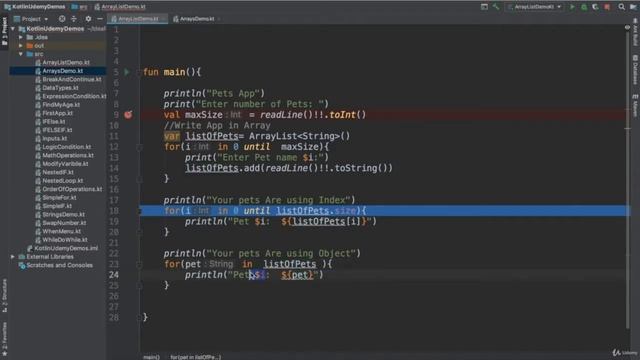The height and width of the screenshot is (360, 640).
Task: Expand the out folder
Action: pyautogui.click(x=21, y=46)
